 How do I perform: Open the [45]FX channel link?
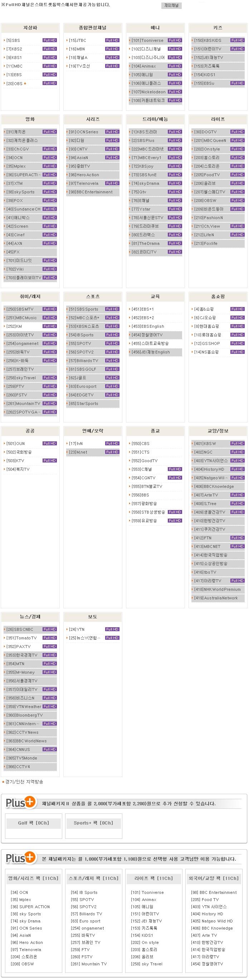13,252
